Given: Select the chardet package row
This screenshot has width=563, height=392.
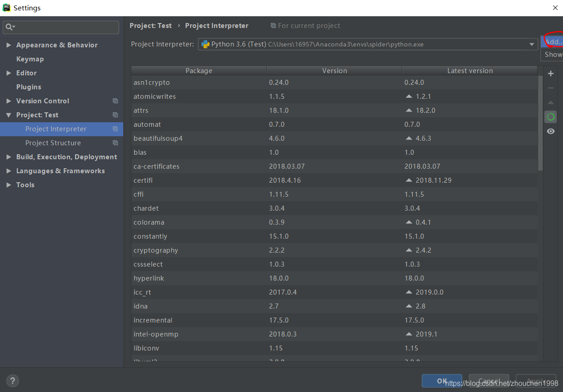Looking at the screenshot, I should pyautogui.click(x=334, y=208).
